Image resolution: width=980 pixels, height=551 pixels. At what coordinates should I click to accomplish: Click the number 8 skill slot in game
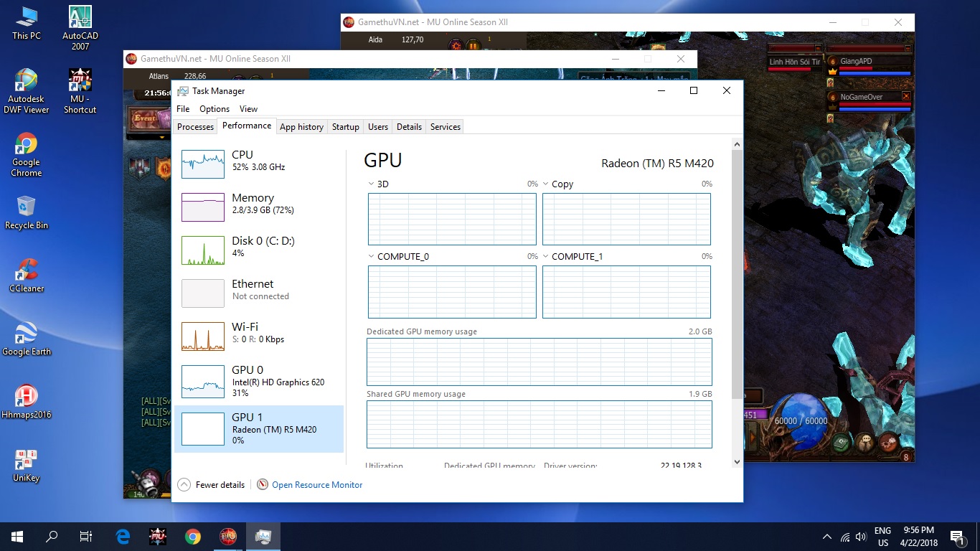coord(905,457)
